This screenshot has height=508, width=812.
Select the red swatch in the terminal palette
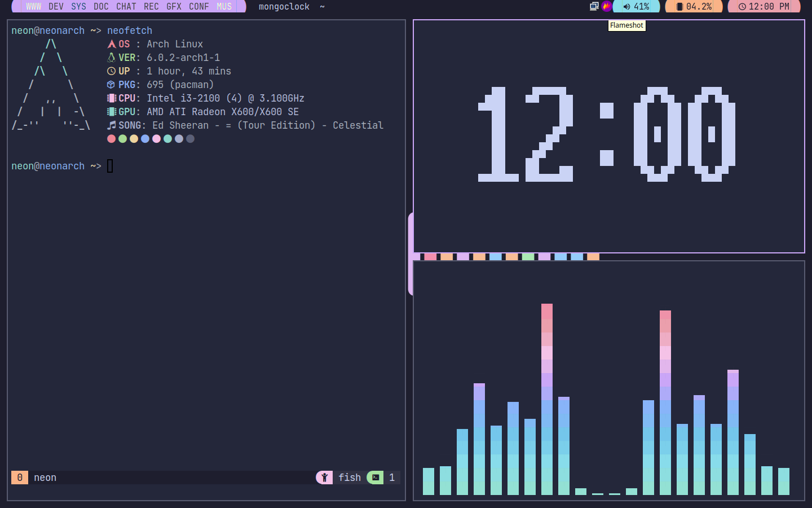[112, 138]
